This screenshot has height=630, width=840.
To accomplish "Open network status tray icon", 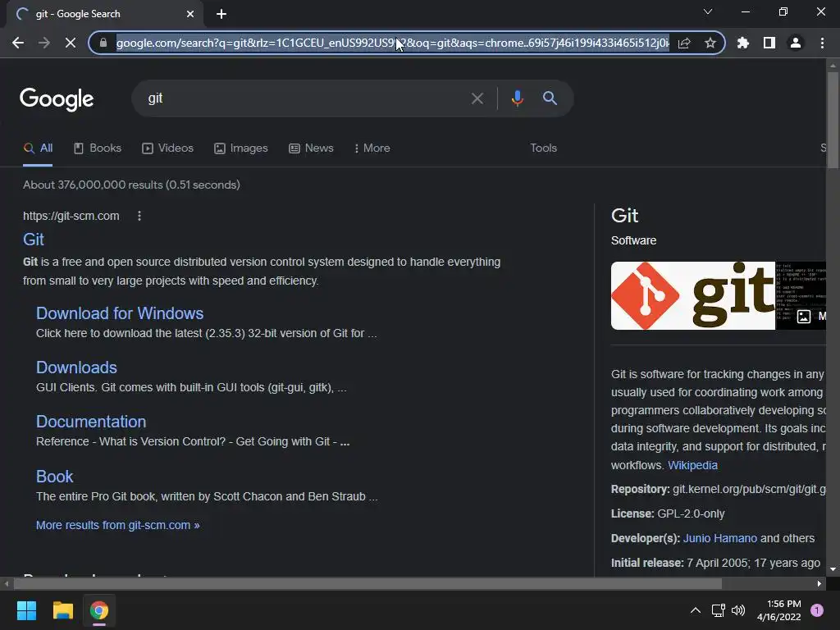I will point(718,610).
